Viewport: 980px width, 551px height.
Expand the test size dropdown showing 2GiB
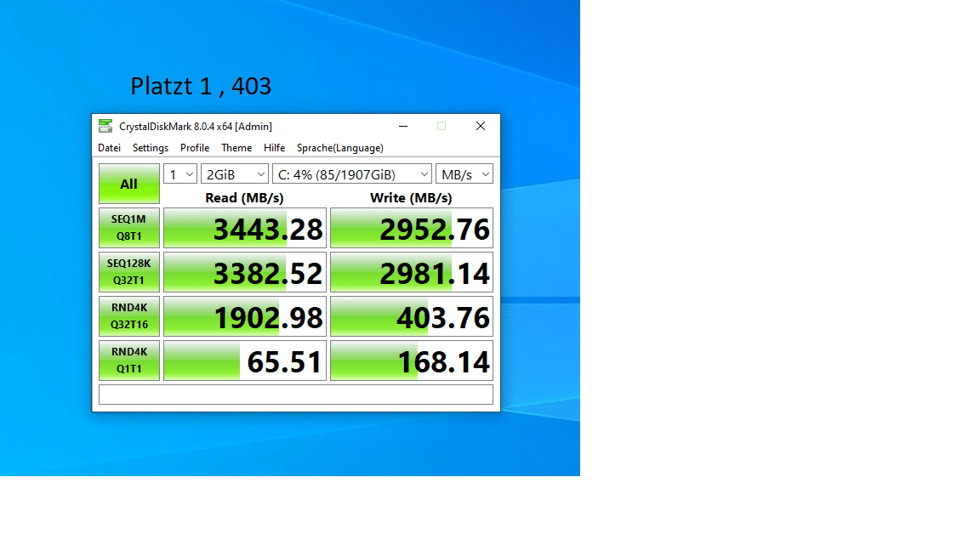(235, 174)
